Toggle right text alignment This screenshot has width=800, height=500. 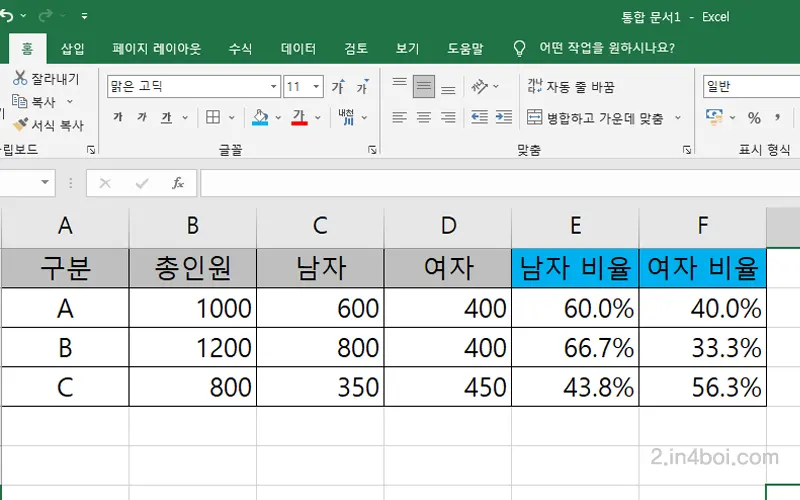[448, 117]
